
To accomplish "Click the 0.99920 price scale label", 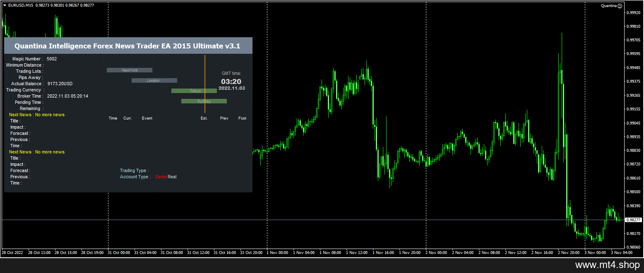I will tap(633, 12).
